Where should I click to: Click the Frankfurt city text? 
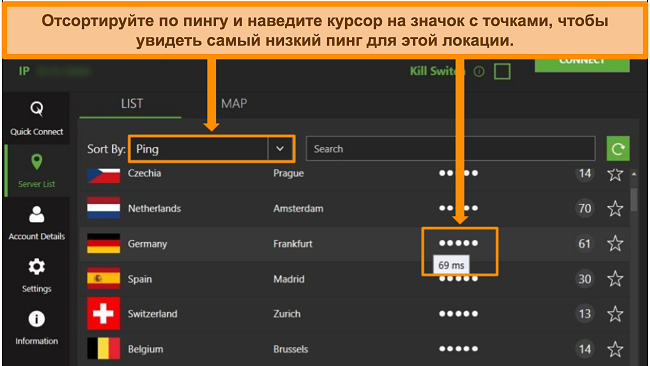click(293, 244)
